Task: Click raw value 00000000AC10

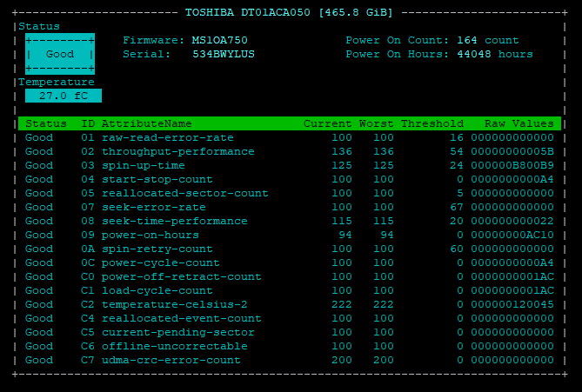Action: (x=512, y=236)
